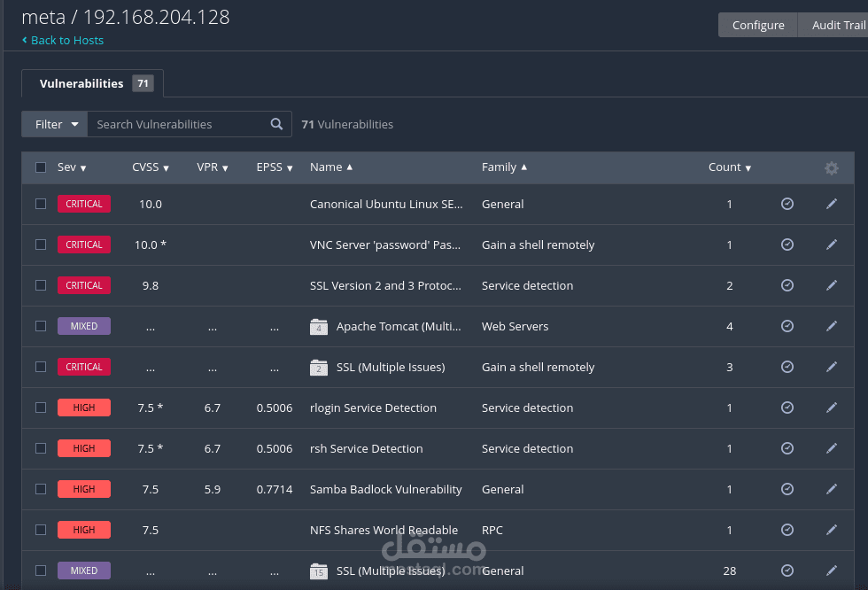868x590 pixels.
Task: Sort by the CVSS column
Action: 150,167
